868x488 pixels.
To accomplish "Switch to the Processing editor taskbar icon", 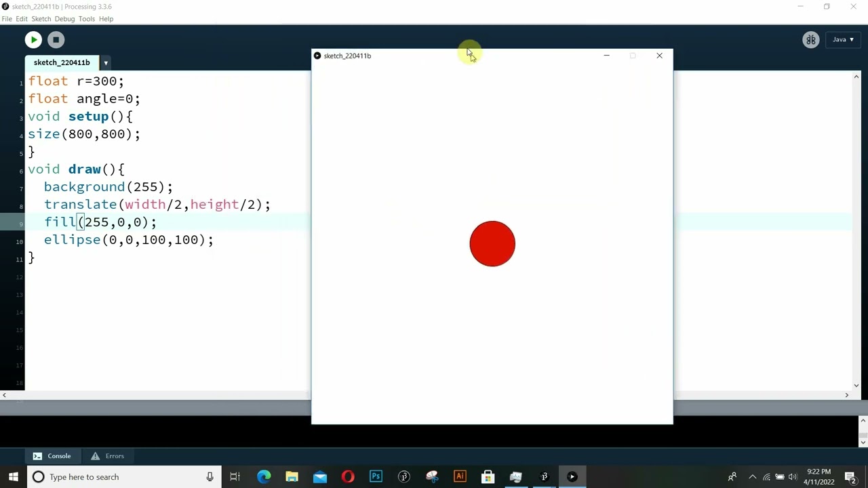I will pos(544,476).
